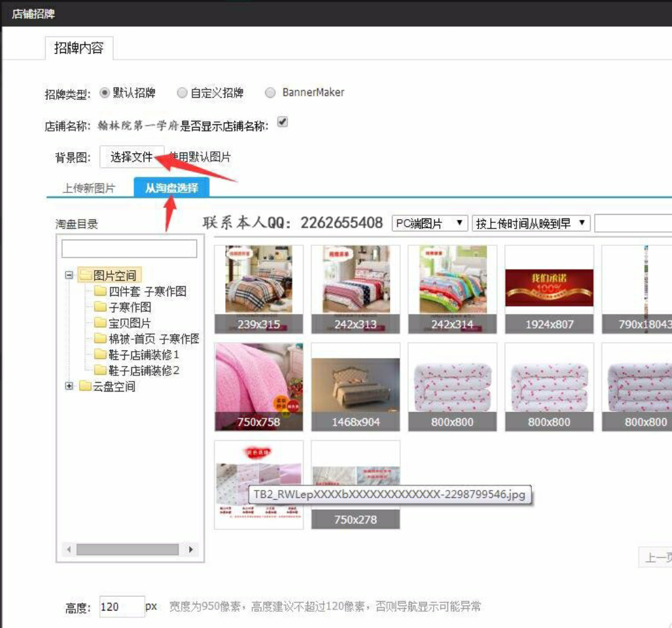Click the scrollbar left arrow in directory panel

click(x=68, y=549)
